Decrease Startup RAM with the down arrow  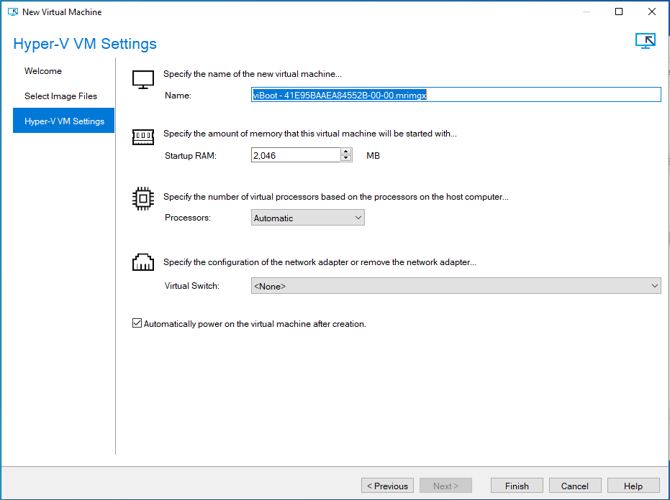tap(346, 158)
